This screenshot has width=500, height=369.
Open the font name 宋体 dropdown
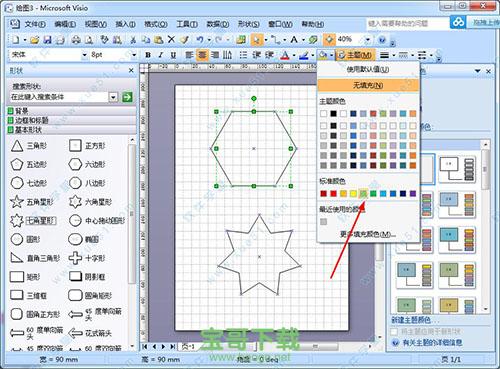click(85, 55)
